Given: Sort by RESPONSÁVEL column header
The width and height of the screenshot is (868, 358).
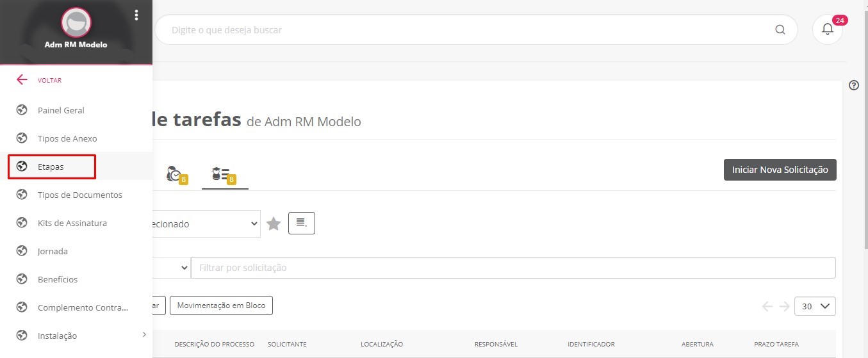Looking at the screenshot, I should (496, 345).
